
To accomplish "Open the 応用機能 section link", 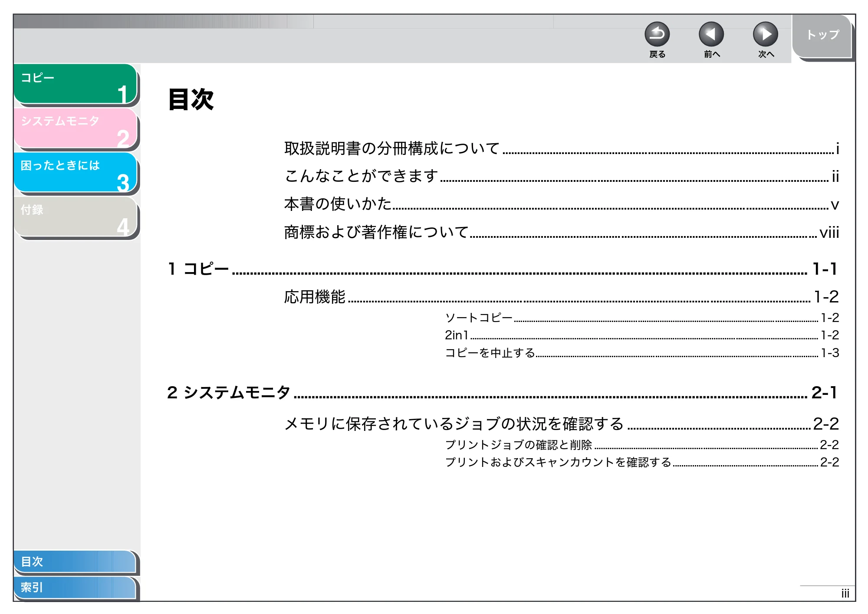I will click(x=561, y=297).
